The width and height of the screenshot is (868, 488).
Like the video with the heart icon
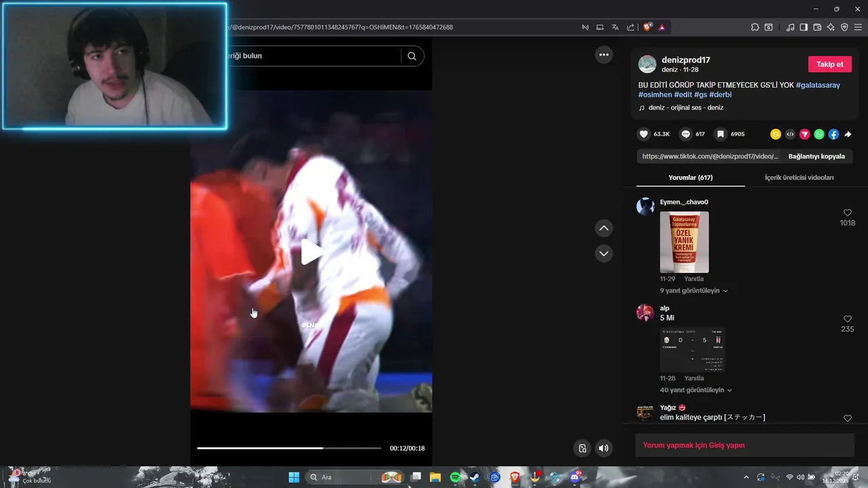click(644, 134)
